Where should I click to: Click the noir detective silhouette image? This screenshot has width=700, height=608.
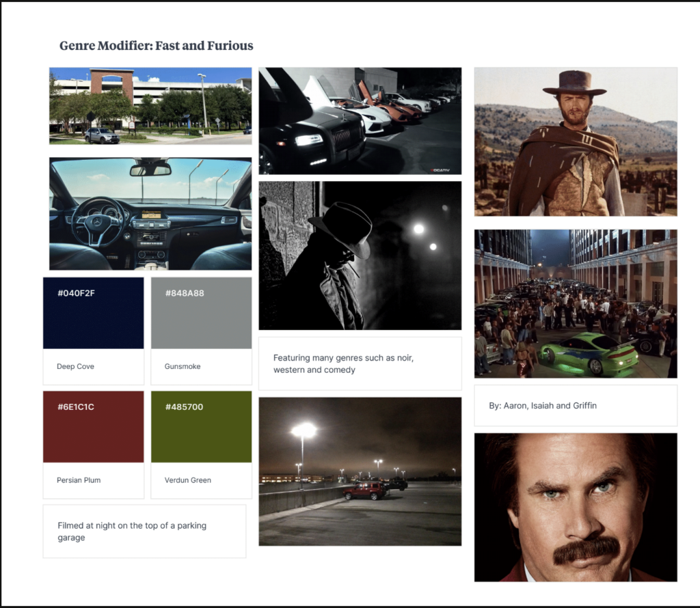click(x=360, y=255)
